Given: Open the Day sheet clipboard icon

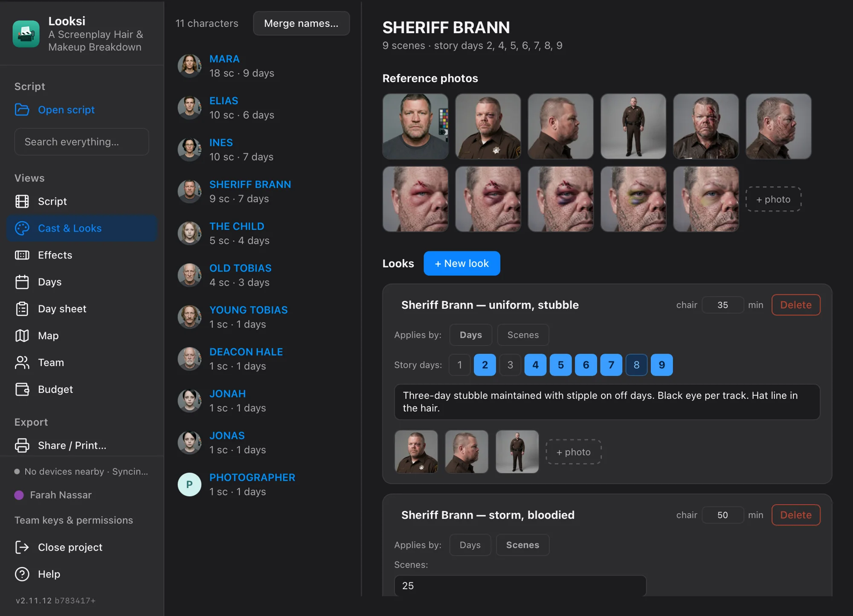Looking at the screenshot, I should [x=22, y=309].
